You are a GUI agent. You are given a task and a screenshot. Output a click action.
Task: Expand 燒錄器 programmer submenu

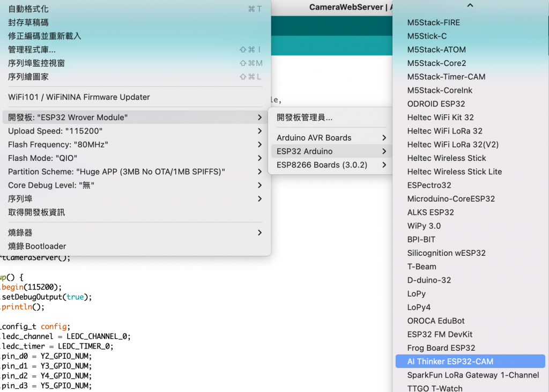(136, 233)
